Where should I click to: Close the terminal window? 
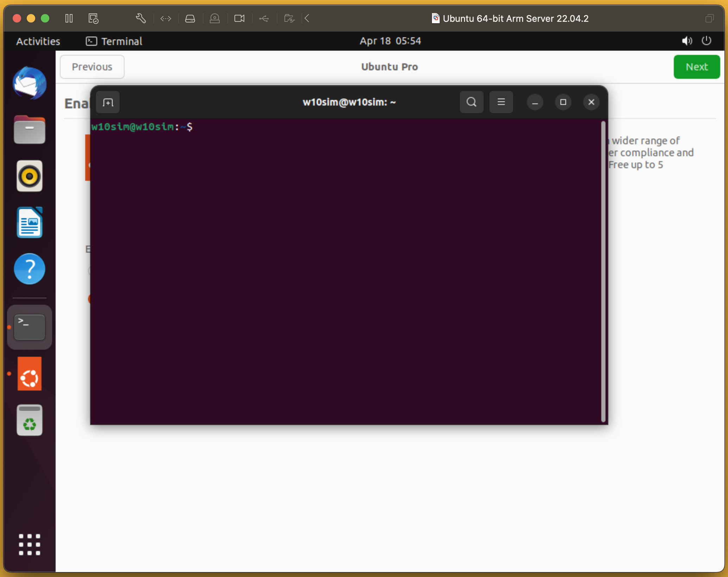[591, 102]
